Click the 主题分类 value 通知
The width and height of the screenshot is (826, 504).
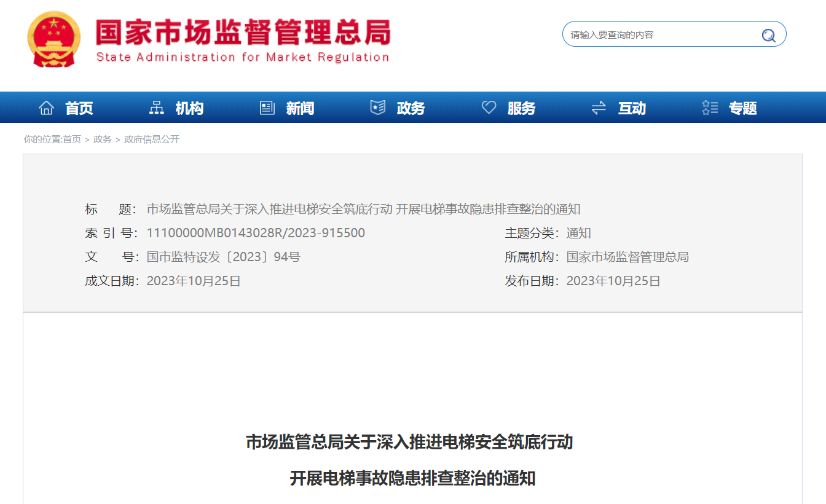point(578,233)
